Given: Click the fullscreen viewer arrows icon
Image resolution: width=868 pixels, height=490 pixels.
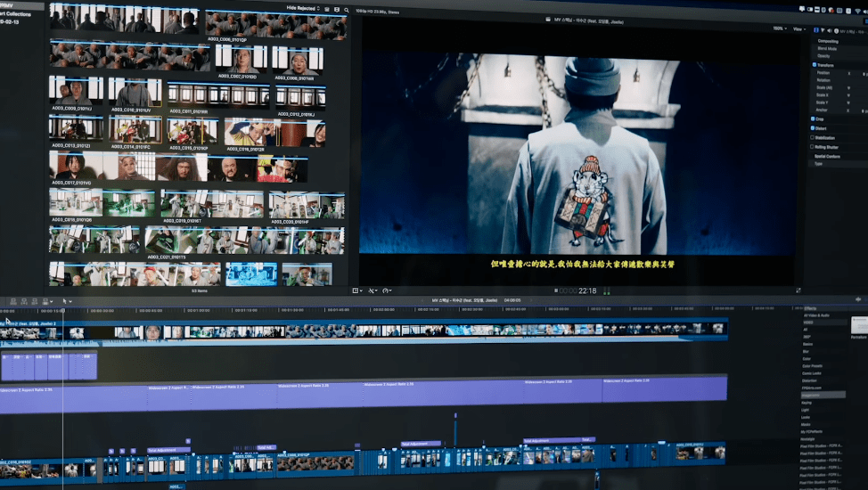Looking at the screenshot, I should click(x=798, y=290).
